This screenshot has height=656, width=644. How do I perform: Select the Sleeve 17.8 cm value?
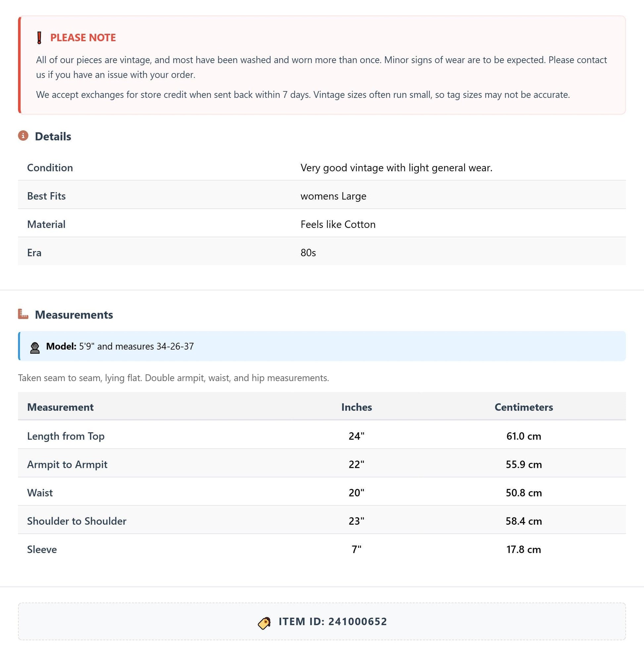click(524, 549)
